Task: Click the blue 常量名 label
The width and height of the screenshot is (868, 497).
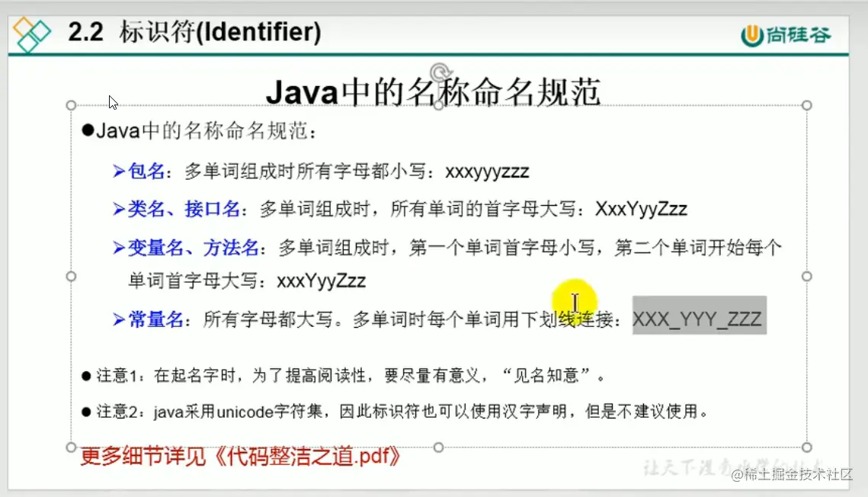Action: pyautogui.click(x=156, y=319)
